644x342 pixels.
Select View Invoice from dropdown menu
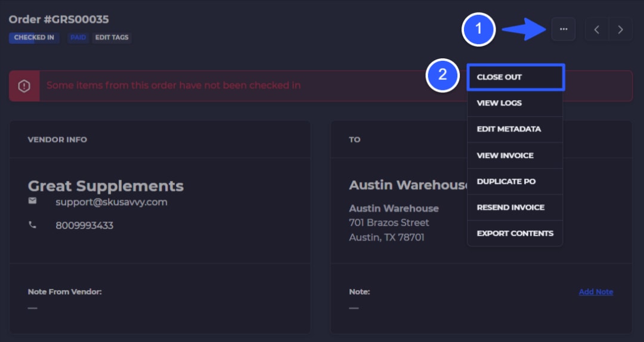pyautogui.click(x=515, y=156)
